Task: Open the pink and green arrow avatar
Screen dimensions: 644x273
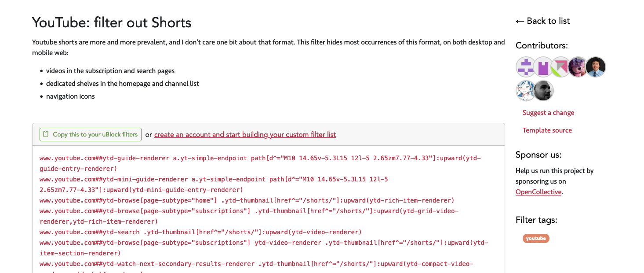Action: coord(561,67)
